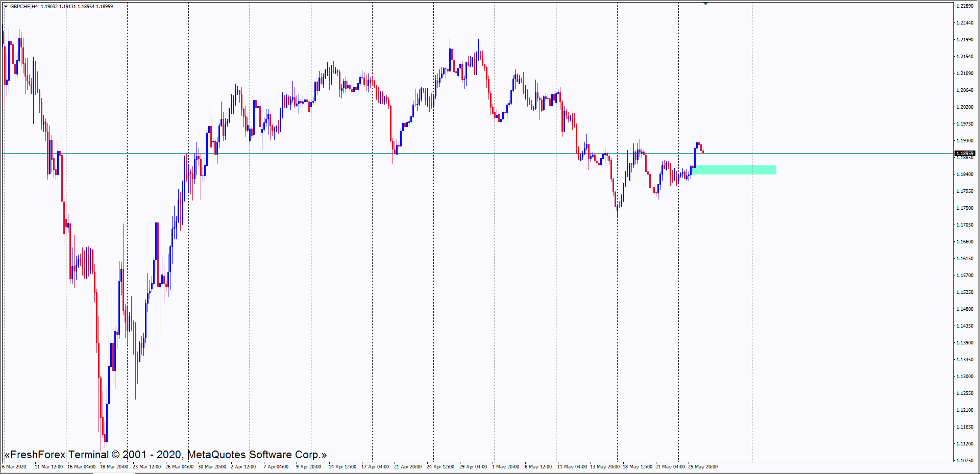Image resolution: width=980 pixels, height=474 pixels.
Task: Click the 1.10750 price scale label
Action: (x=965, y=461)
